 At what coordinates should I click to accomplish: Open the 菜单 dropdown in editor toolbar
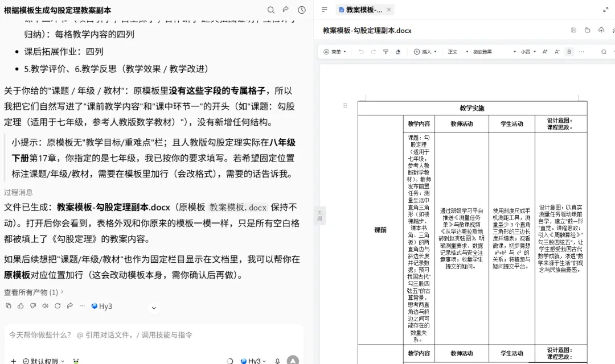335,52
